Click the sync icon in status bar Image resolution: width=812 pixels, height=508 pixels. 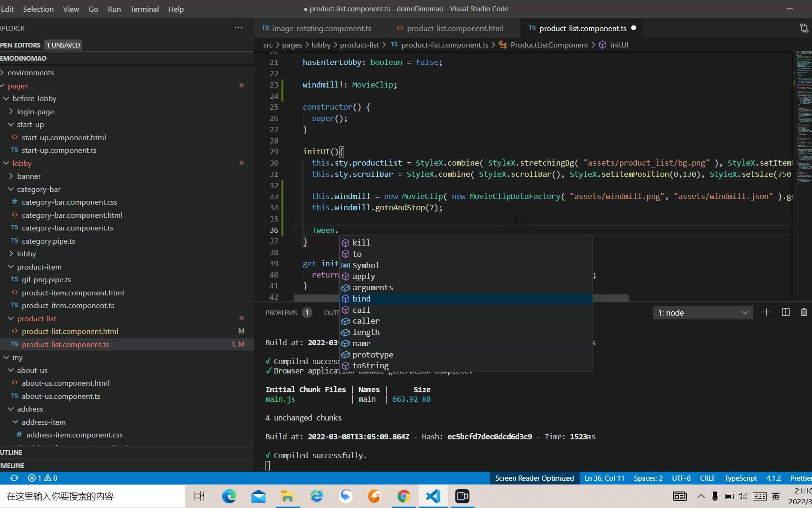pos(14,478)
